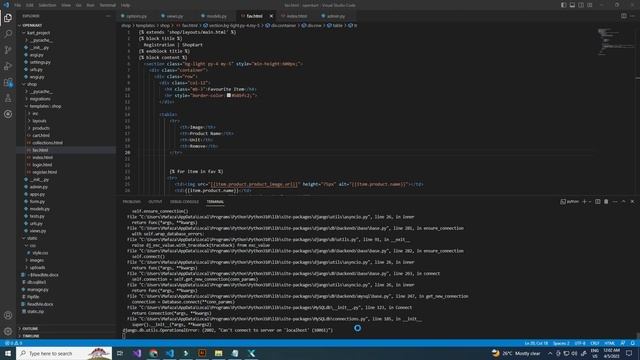Expand the TIMELINE section
640x360 pixels.
click(x=31, y=336)
